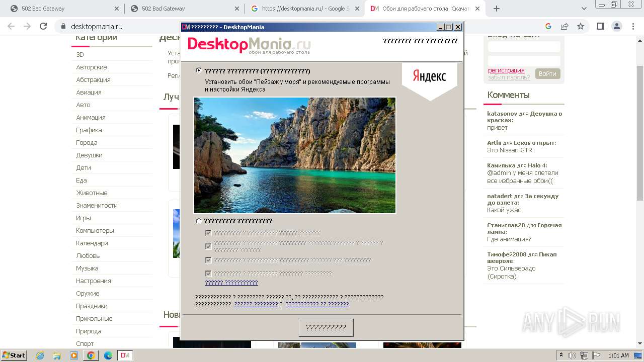
Task: Bookmark this page with the star icon
Action: coord(581,27)
